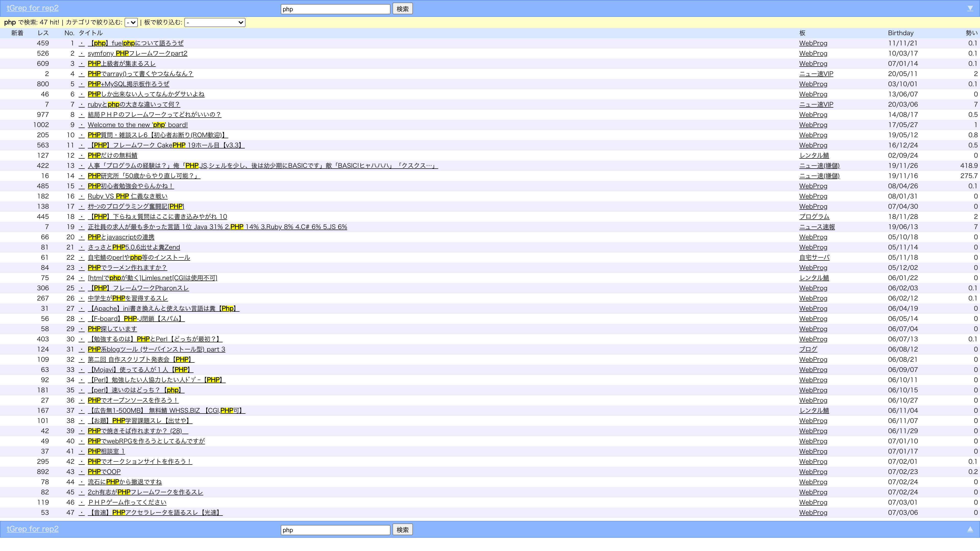Open thread 'Ruby VS PHP 仁義なき戦い'
Image resolution: width=980 pixels, height=551 pixels.
pos(127,196)
